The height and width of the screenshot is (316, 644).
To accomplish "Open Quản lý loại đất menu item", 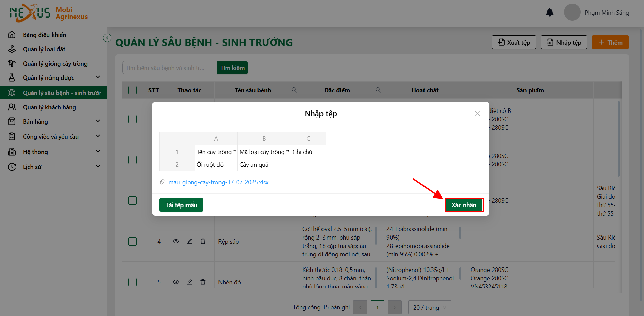I will 54,49.
